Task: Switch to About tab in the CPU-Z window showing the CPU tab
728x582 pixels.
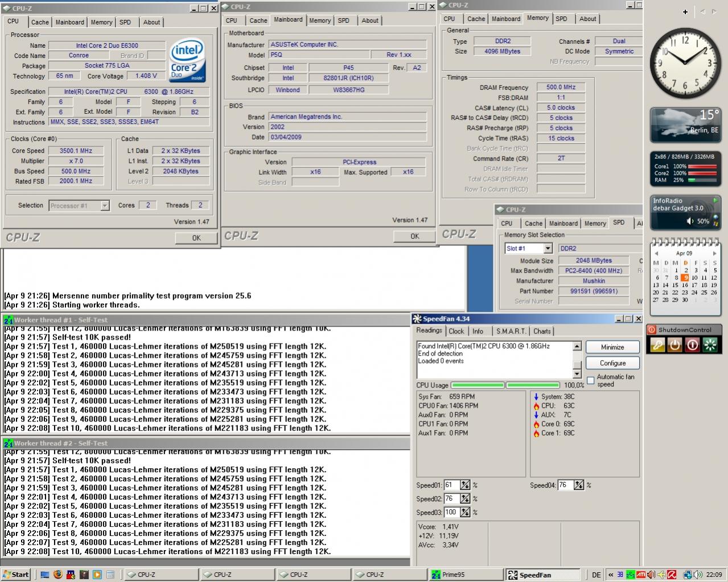Action: (151, 22)
